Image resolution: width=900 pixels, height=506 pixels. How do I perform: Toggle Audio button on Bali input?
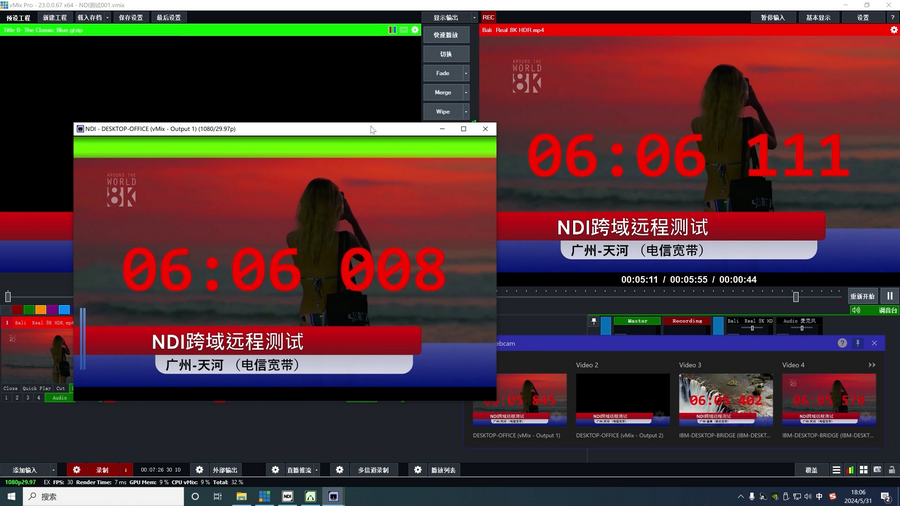tap(60, 398)
